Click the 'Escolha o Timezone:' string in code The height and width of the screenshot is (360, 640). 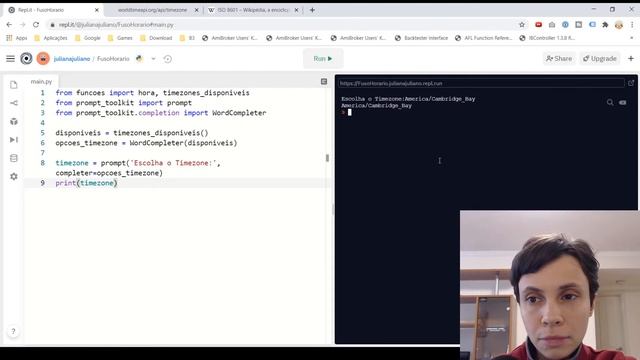pyautogui.click(x=173, y=163)
